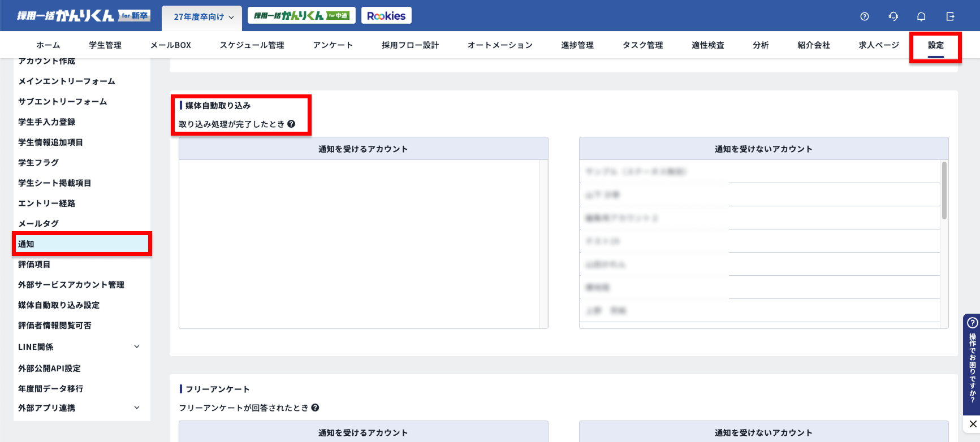Viewport: 980px width, 442px height.
Task: Open the notifications bell icon
Action: point(921,16)
